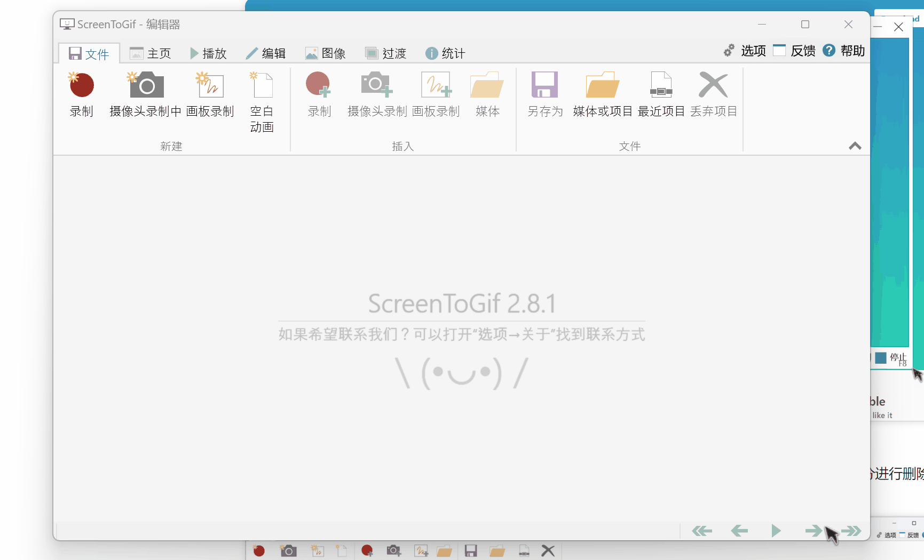Send feedback via 反馈

[x=795, y=51]
